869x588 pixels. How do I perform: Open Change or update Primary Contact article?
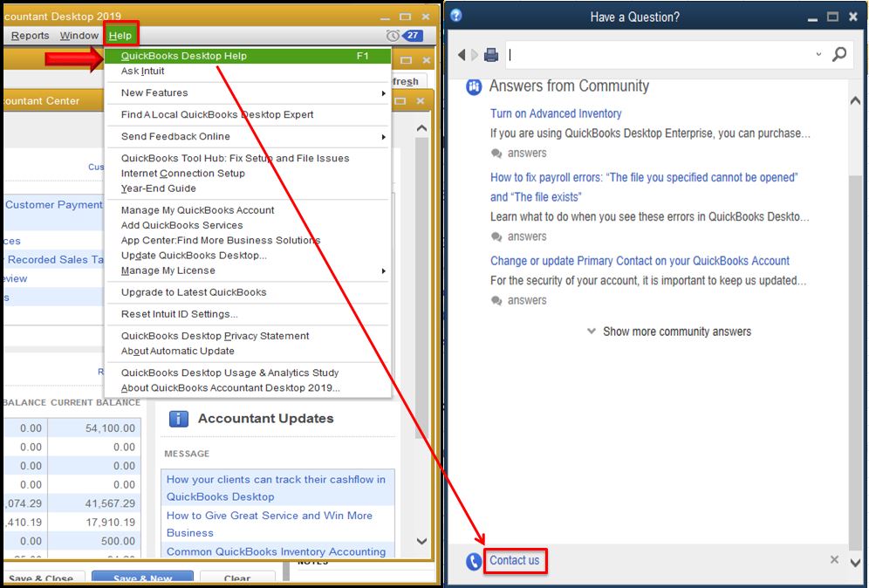coord(640,261)
